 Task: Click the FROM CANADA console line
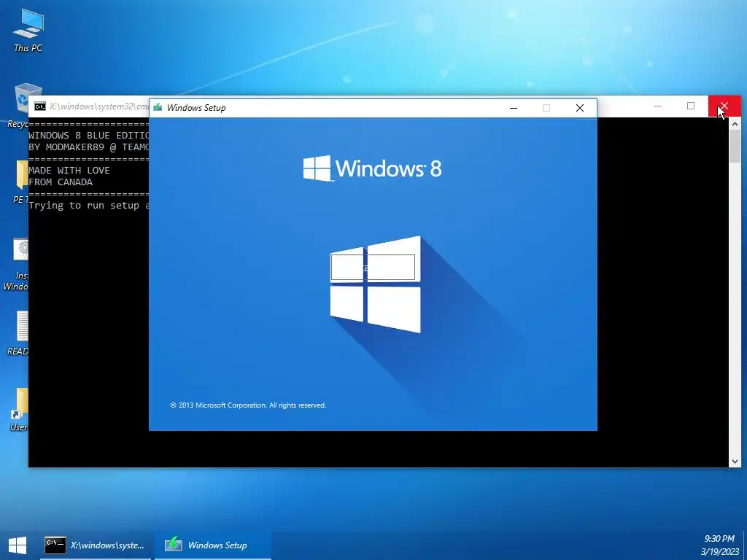(x=61, y=182)
